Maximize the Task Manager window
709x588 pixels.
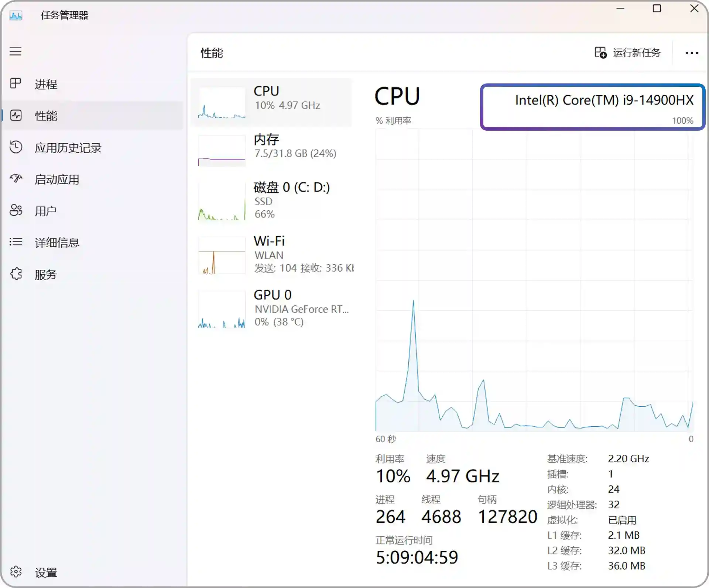[657, 8]
